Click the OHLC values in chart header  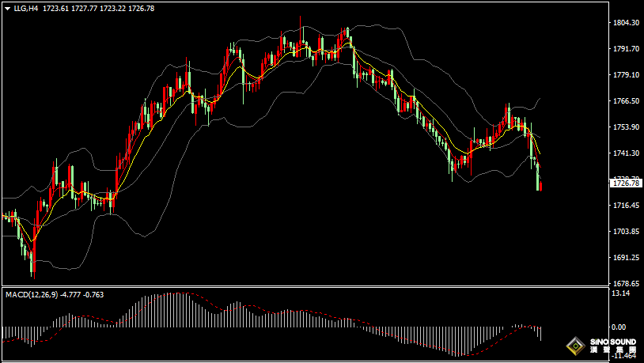point(98,8)
